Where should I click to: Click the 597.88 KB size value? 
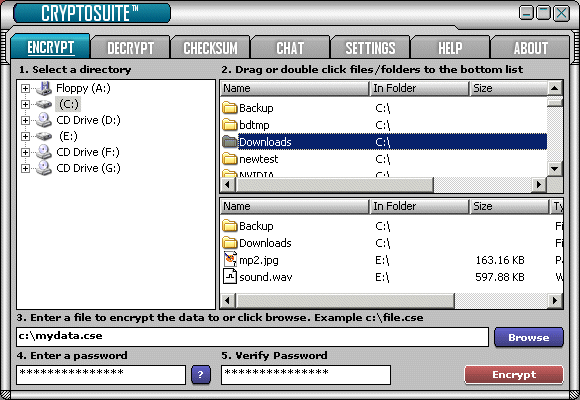tap(500, 277)
